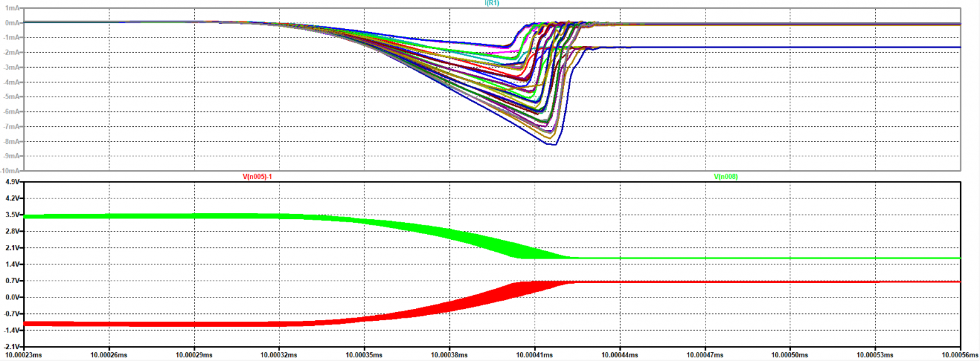980x361 pixels.
Task: Click the 2.8V voltage axis label
Action: point(13,231)
